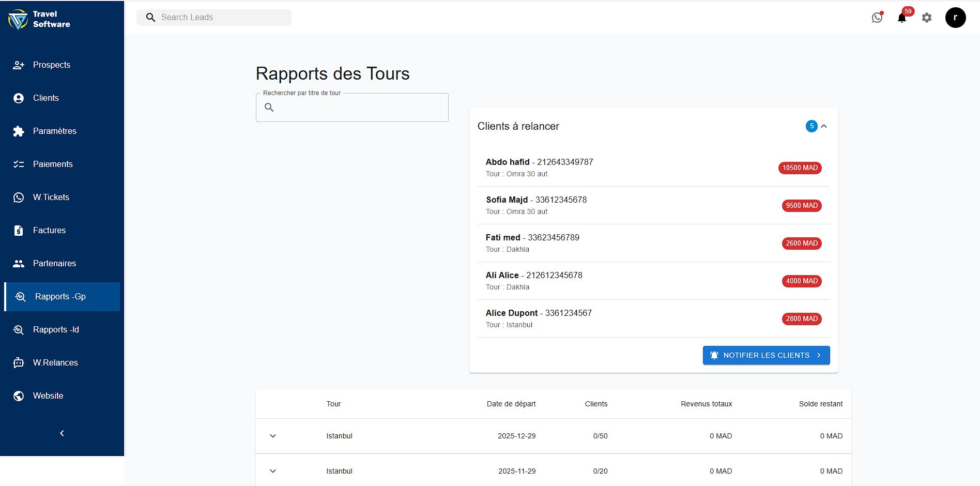The width and height of the screenshot is (980, 486).
Task: Click the badge showing 5 clients
Action: pos(811,126)
